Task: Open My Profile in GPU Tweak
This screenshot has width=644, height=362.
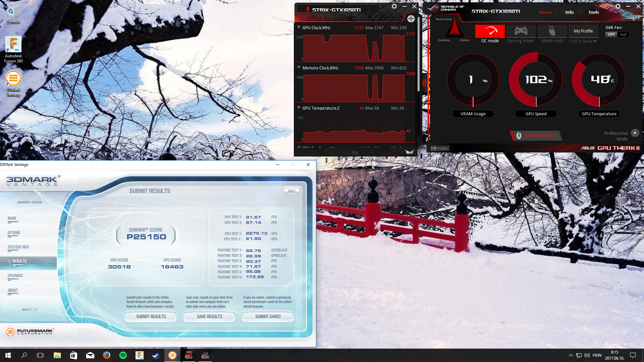Action: pos(583,31)
